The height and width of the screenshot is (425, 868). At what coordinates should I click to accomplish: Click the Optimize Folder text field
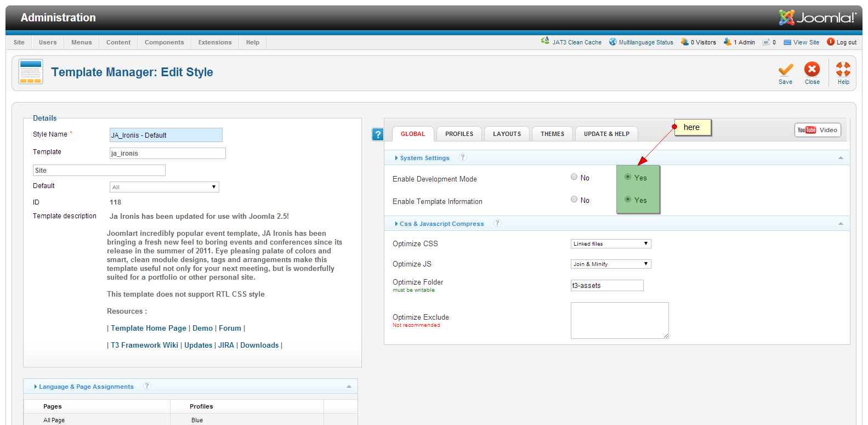pos(606,286)
